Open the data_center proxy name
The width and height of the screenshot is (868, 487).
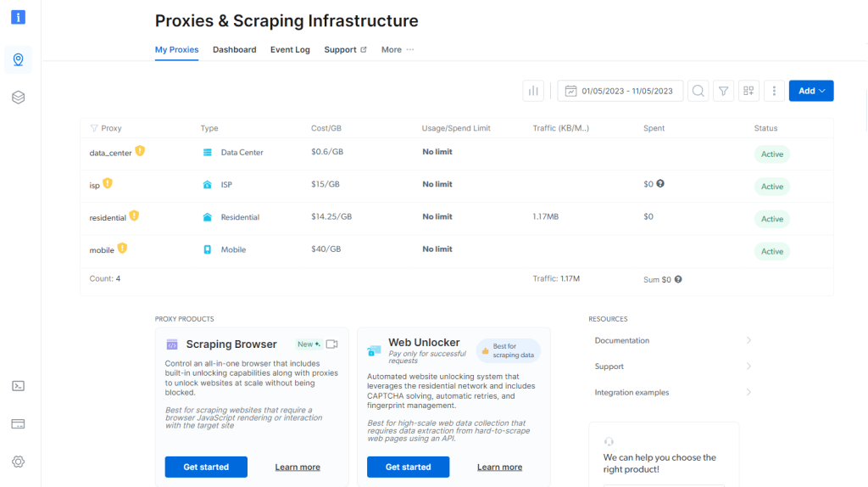(x=110, y=153)
